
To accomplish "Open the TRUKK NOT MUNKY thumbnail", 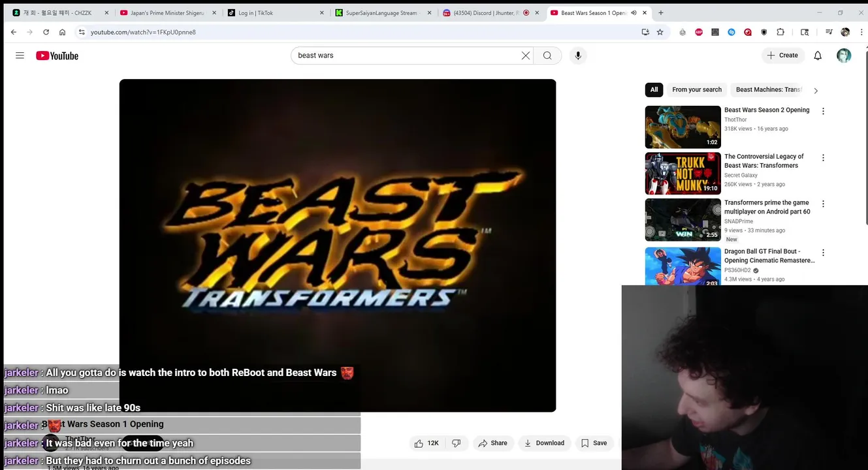I will (683, 174).
